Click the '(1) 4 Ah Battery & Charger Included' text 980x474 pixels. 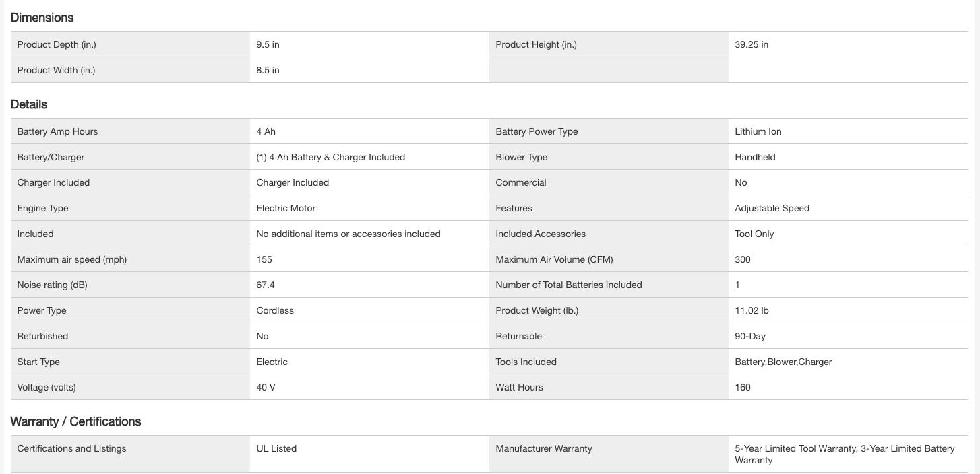point(330,158)
